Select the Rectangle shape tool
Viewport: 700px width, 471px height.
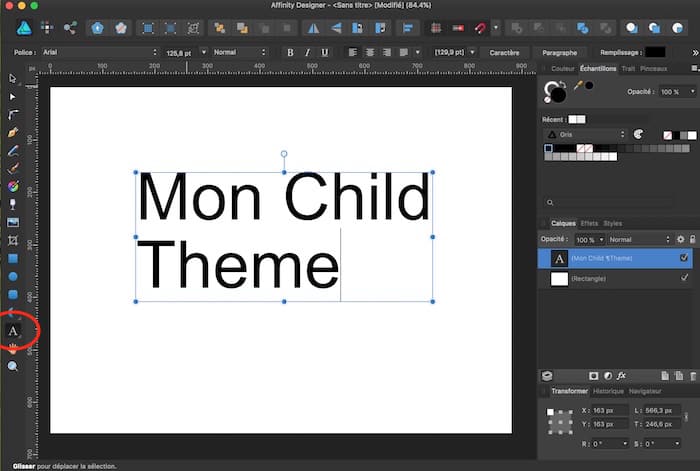point(13,258)
